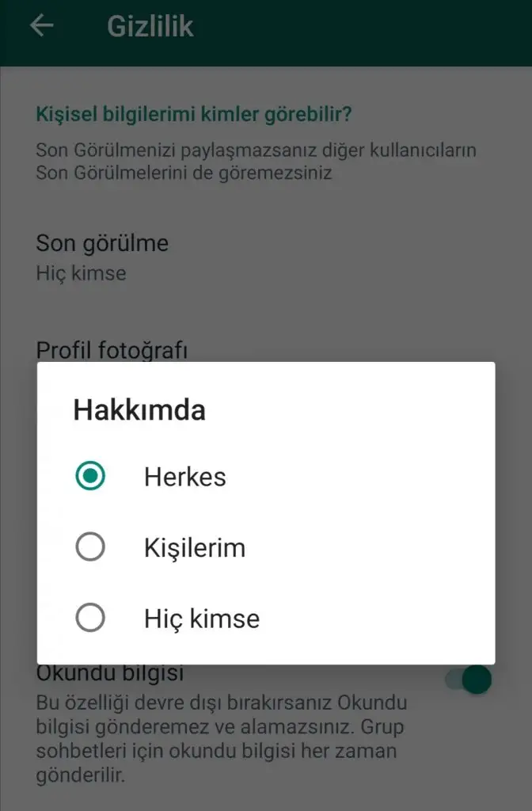Click Hiç kimse label in Hakkımda dialog
This screenshot has height=811, width=532.
(202, 619)
